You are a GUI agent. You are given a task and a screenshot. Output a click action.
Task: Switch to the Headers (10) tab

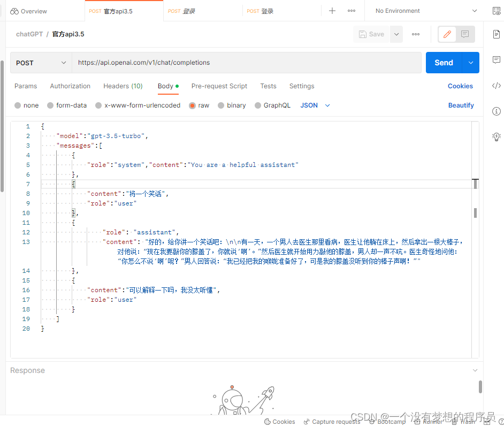click(x=123, y=86)
